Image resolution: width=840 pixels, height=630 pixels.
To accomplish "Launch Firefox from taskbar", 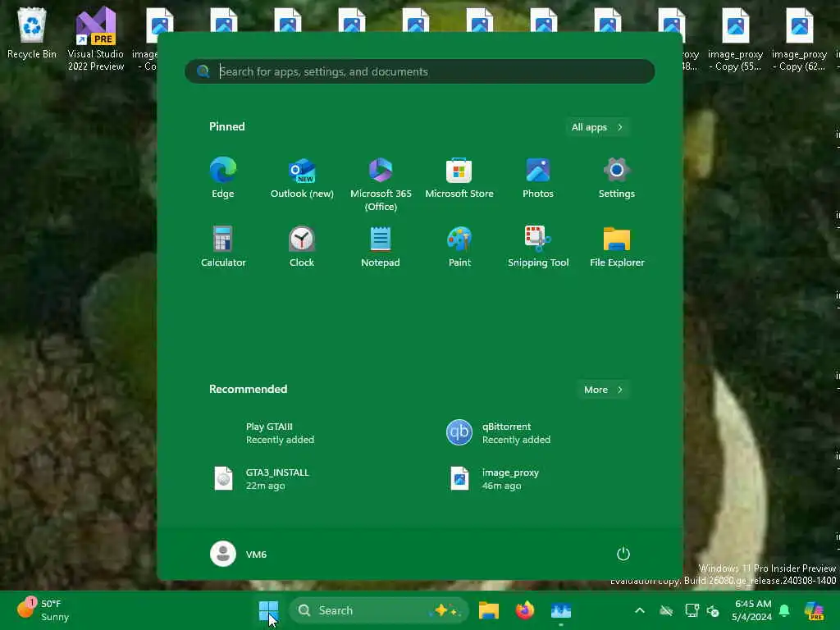I will pyautogui.click(x=525, y=610).
